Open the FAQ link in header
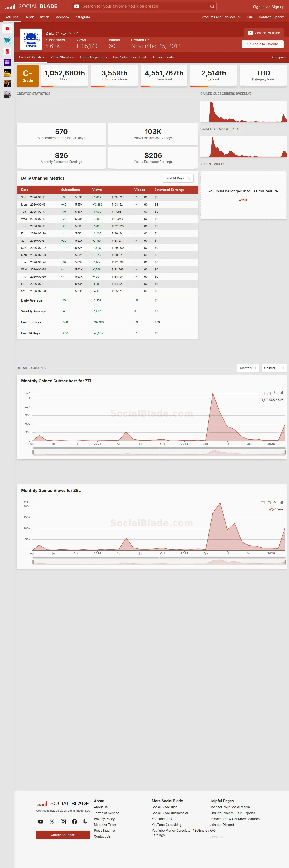The height and width of the screenshot is (868, 289). [x=250, y=17]
